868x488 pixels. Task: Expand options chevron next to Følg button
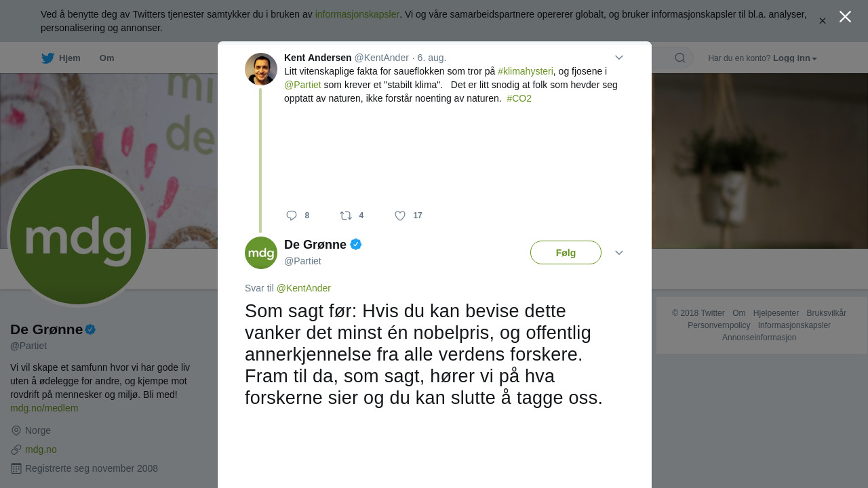[x=619, y=253]
